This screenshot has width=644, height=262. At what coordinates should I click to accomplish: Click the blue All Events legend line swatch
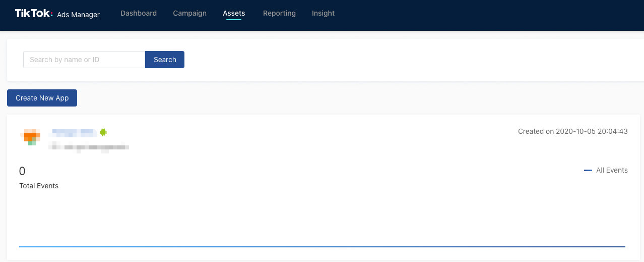point(588,171)
